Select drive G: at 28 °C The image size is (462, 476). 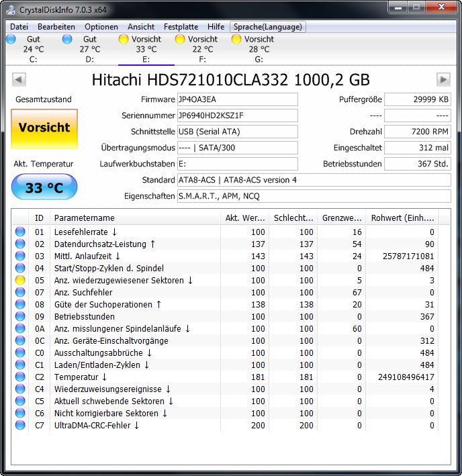(x=259, y=49)
